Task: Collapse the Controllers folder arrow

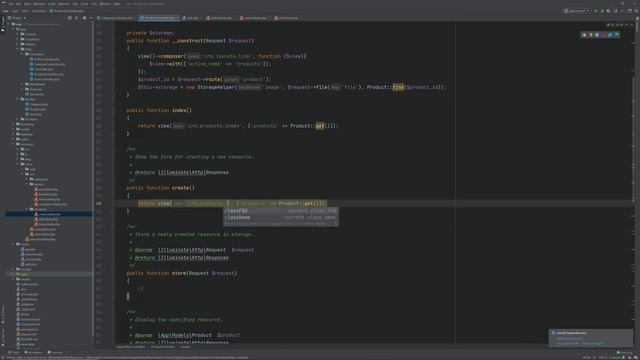Action: [x=22, y=54]
